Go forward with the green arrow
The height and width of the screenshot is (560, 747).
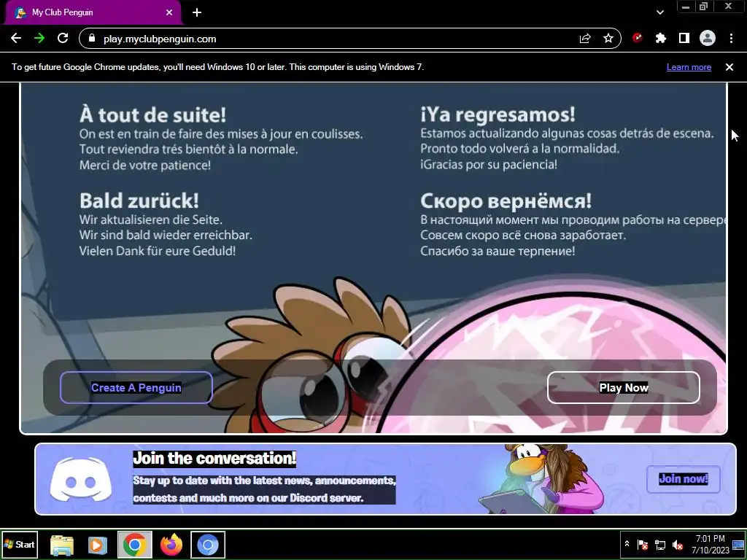[39, 39]
